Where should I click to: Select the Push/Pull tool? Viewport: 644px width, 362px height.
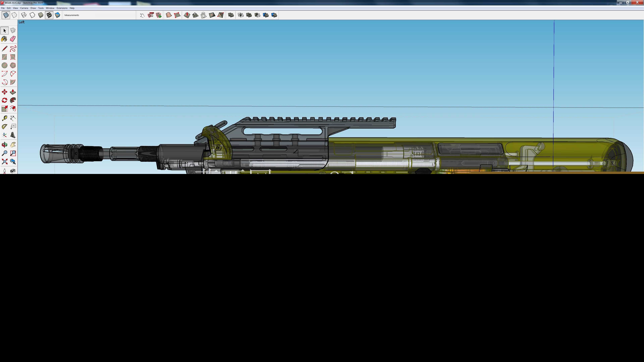tap(13, 92)
